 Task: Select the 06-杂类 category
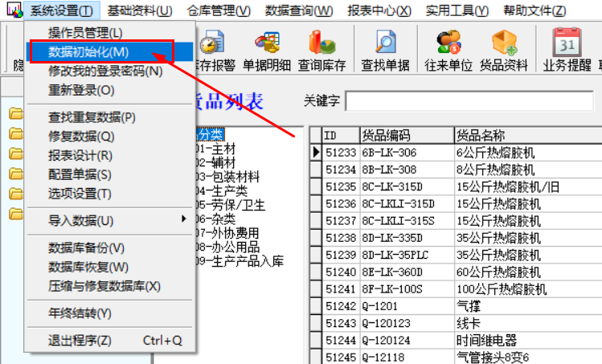click(215, 219)
